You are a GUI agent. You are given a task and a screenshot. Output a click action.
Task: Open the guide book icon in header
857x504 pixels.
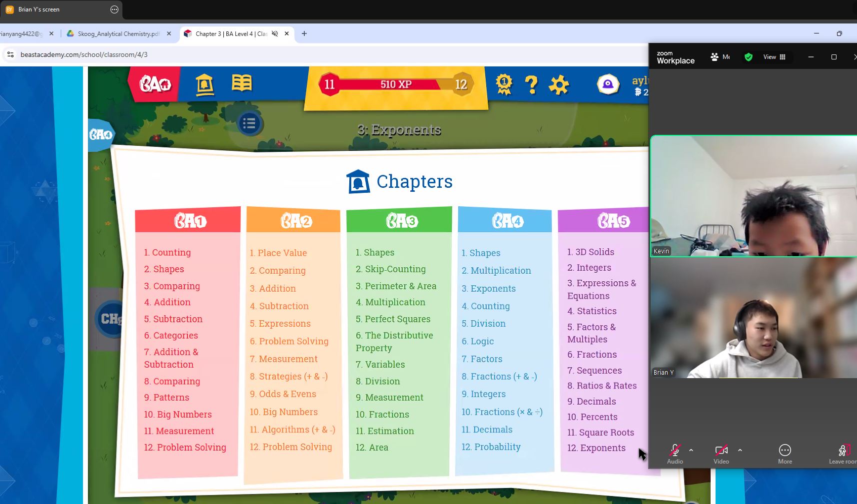pyautogui.click(x=242, y=83)
